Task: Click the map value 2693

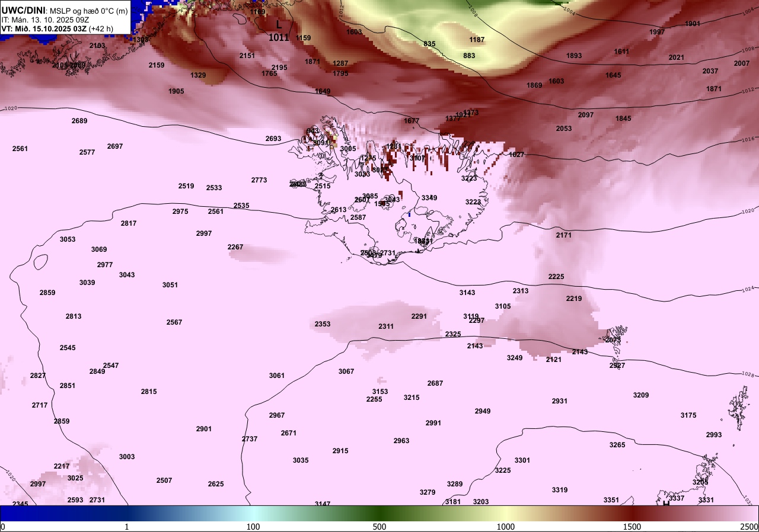Action: coord(273,139)
